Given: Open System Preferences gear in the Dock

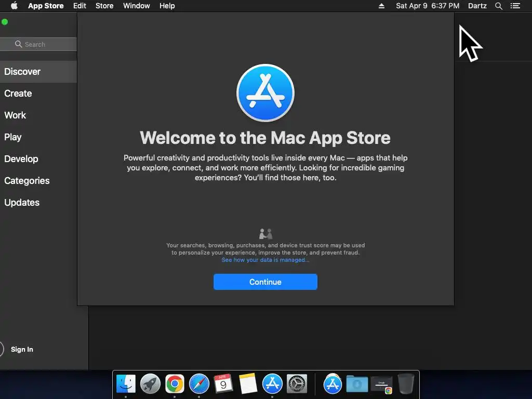Looking at the screenshot, I should pyautogui.click(x=297, y=384).
